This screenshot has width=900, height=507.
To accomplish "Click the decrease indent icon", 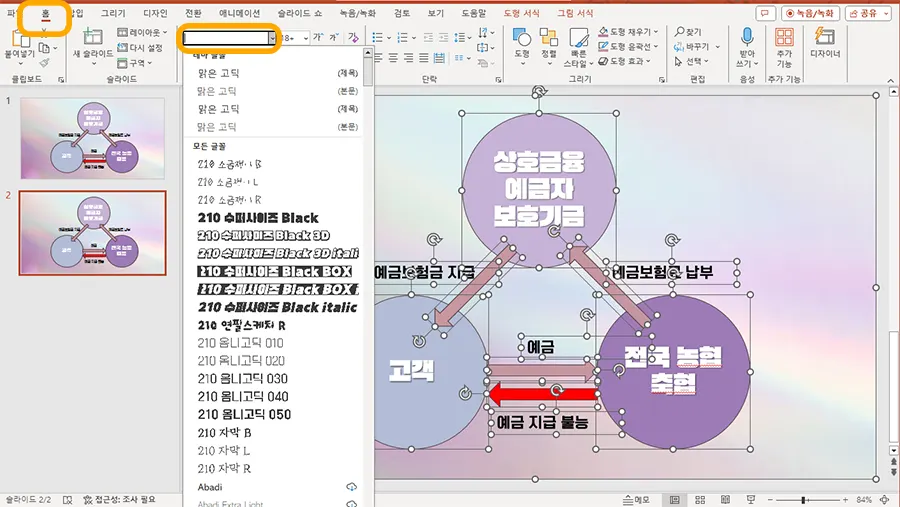I will pyautogui.click(x=428, y=37).
